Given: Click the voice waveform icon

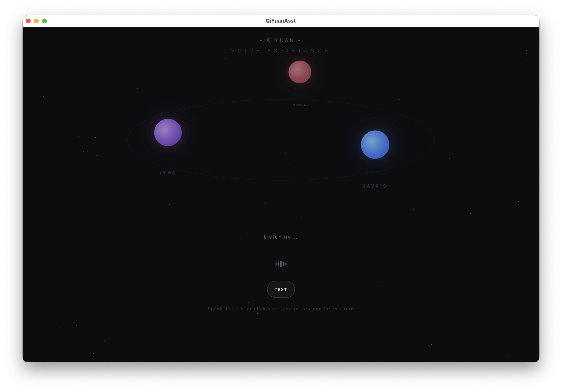Looking at the screenshot, I should pos(281,264).
